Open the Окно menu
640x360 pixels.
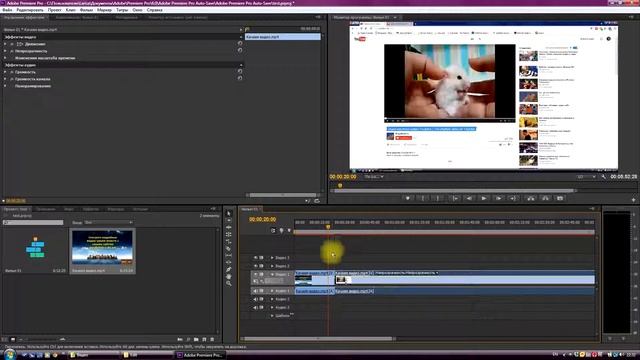(x=138, y=10)
